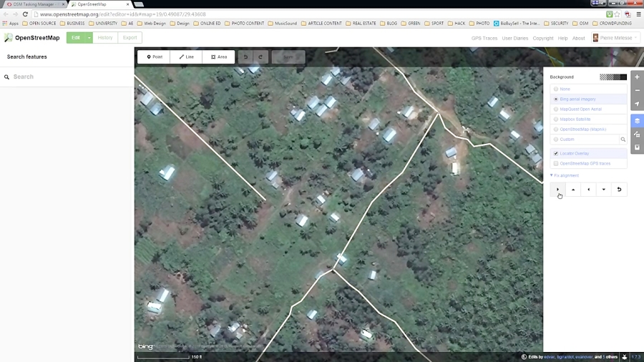Open the UNIVERSITY bookmarks folder
The width and height of the screenshot is (644, 362).
(x=103, y=24)
